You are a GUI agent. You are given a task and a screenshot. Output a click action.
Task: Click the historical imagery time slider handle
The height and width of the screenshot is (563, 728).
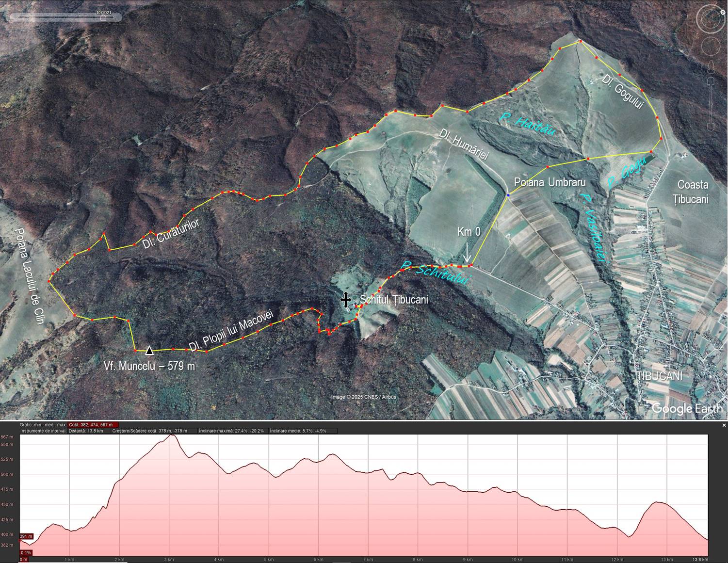103,17
